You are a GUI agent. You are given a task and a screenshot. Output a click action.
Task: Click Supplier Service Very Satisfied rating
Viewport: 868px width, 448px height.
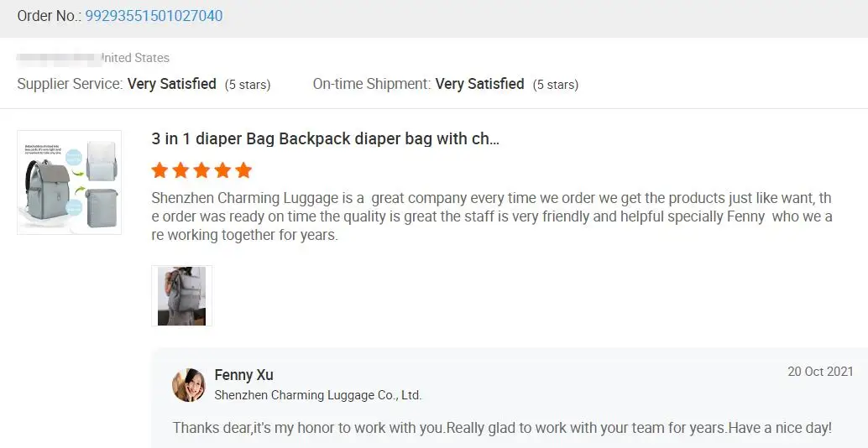click(171, 84)
